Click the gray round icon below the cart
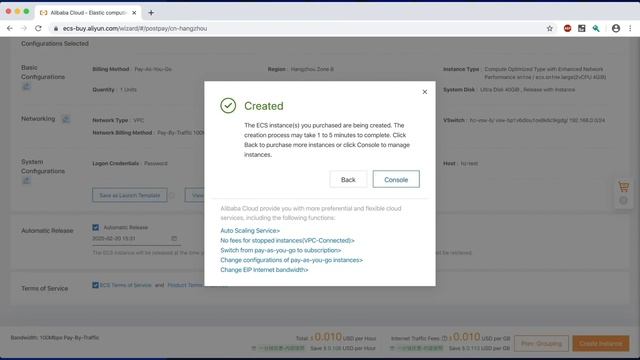640x360 pixels. click(623, 200)
